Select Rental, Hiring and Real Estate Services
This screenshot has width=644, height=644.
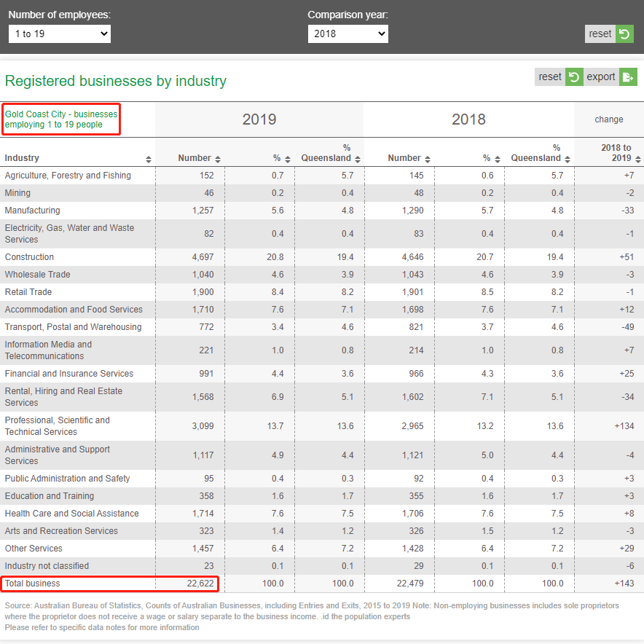tap(63, 397)
